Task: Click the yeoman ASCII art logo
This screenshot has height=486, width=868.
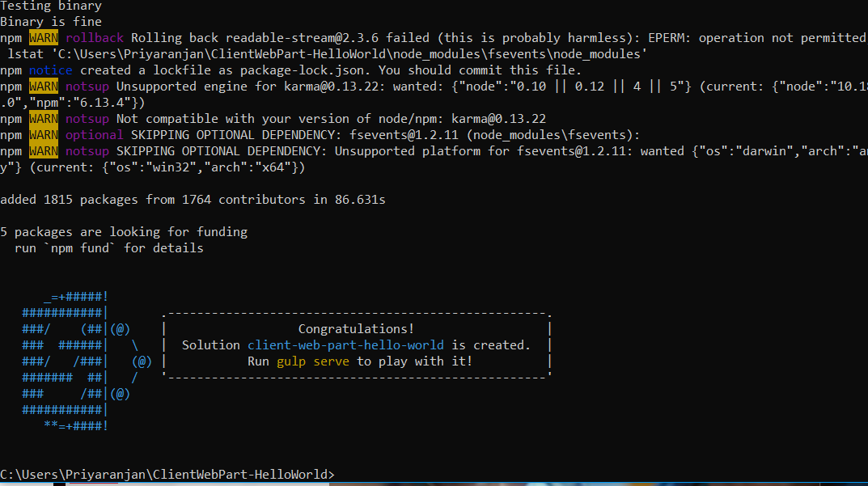Action: click(x=87, y=361)
